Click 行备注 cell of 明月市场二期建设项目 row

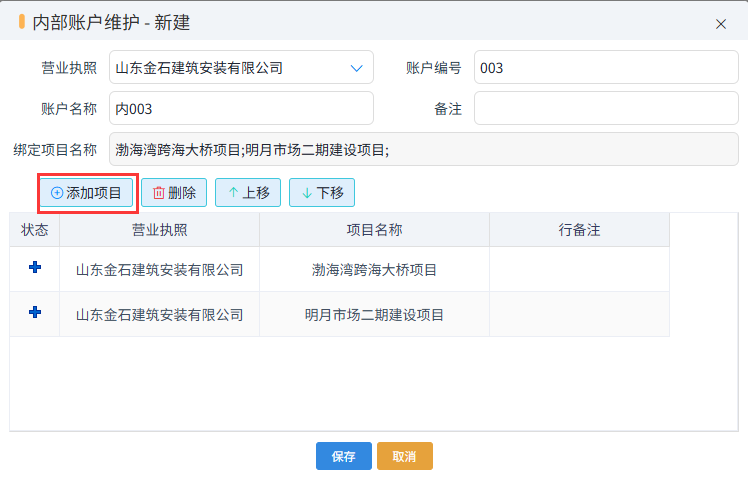[x=580, y=315]
